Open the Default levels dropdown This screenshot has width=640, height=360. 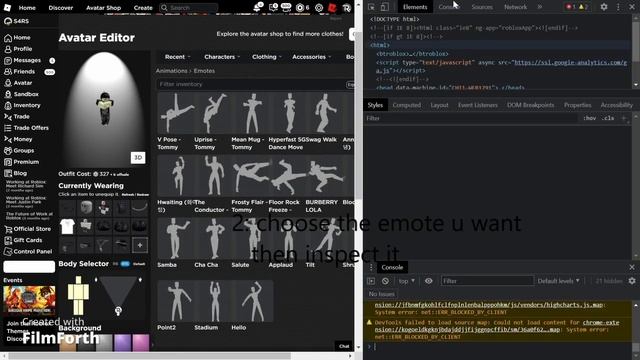(558, 281)
